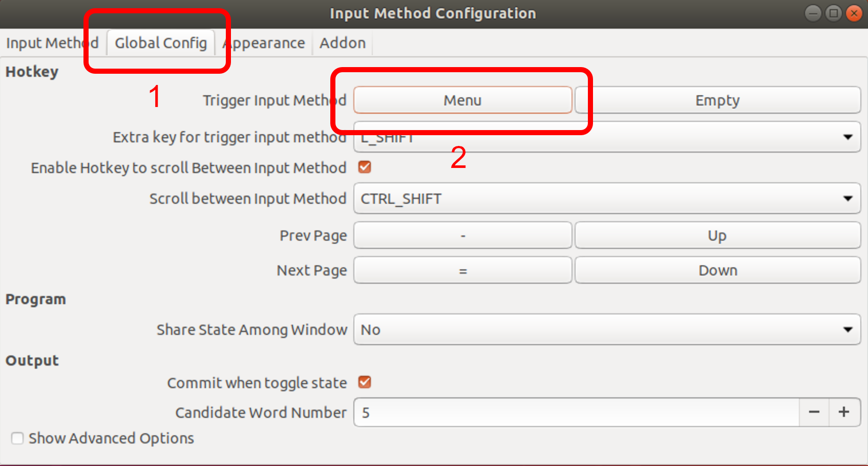868x466 pixels.
Task: Close the Input Method Configuration window
Action: tap(854, 13)
